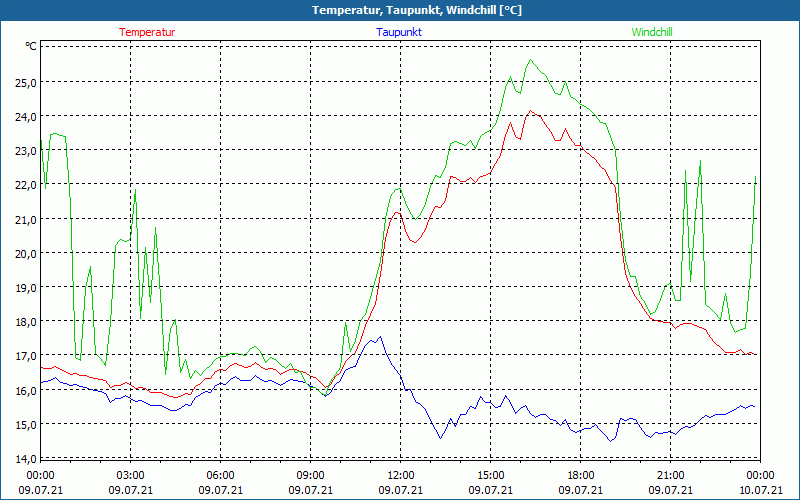
Task: Click the 25,0 y-axis value
Action: point(26,83)
